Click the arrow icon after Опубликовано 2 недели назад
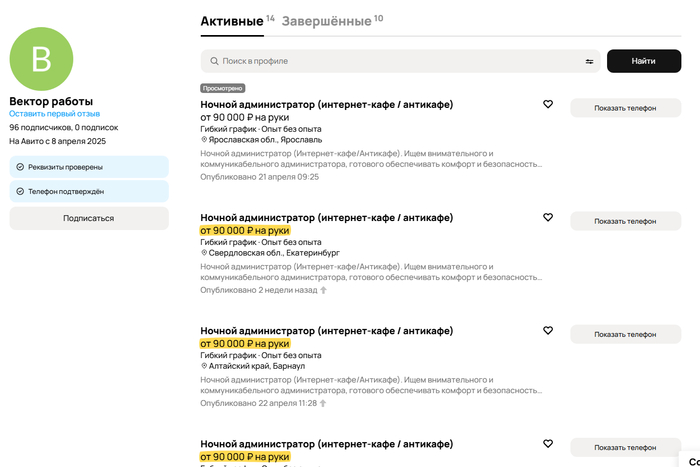The image size is (700, 467). tap(323, 290)
